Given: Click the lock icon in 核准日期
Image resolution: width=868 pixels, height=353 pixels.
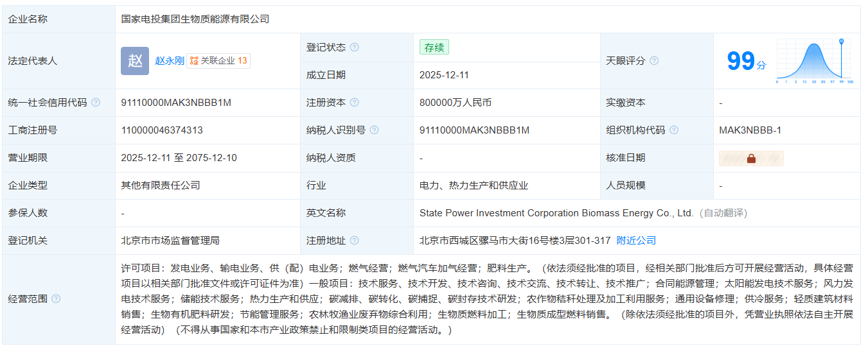Looking at the screenshot, I should click(x=751, y=159).
